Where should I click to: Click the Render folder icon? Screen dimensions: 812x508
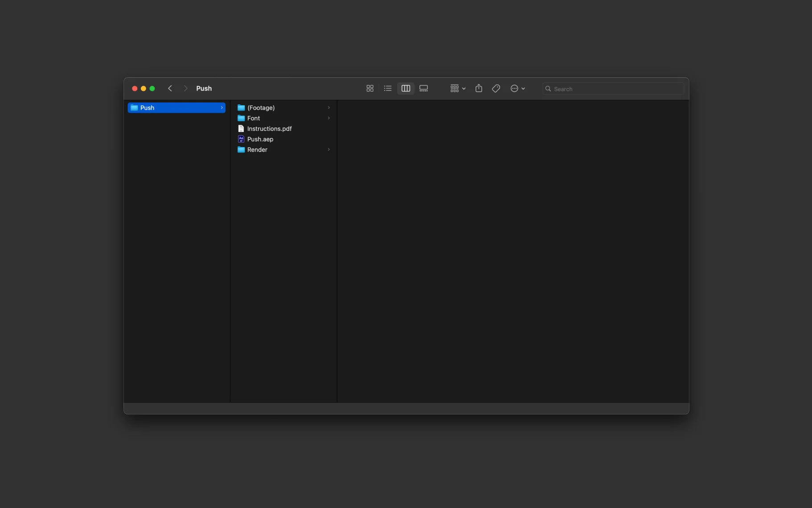click(x=241, y=149)
